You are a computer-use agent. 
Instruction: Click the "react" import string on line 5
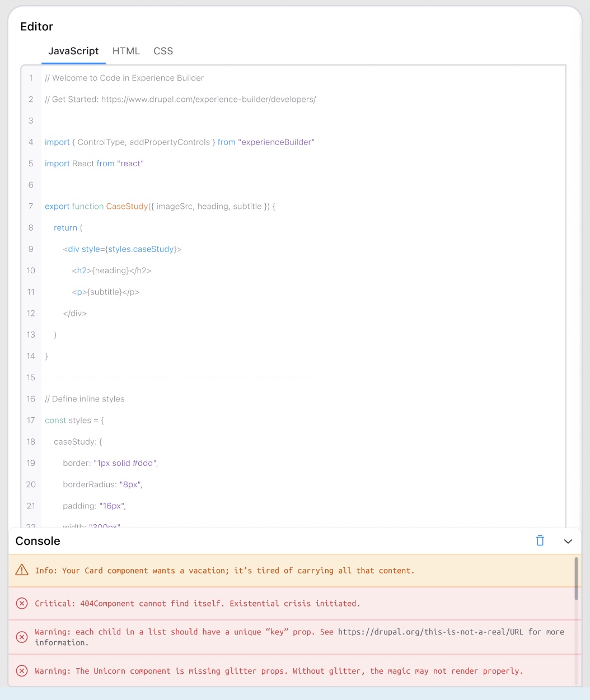point(130,163)
